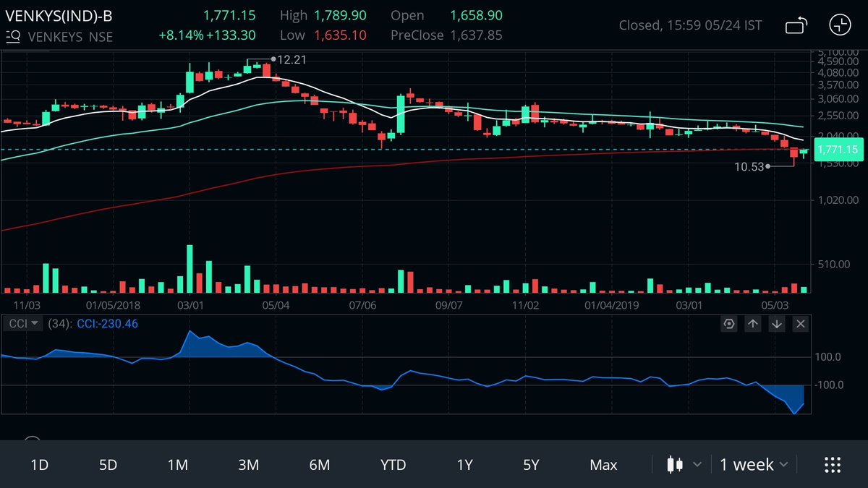The width and height of the screenshot is (868, 488).
Task: Click the 10.53 low point marker
Action: click(x=768, y=167)
